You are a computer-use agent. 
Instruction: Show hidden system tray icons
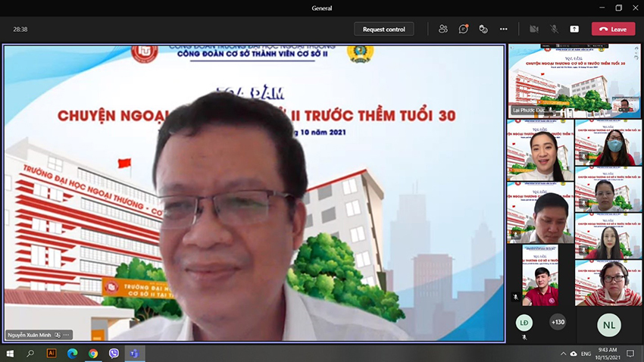point(563,354)
